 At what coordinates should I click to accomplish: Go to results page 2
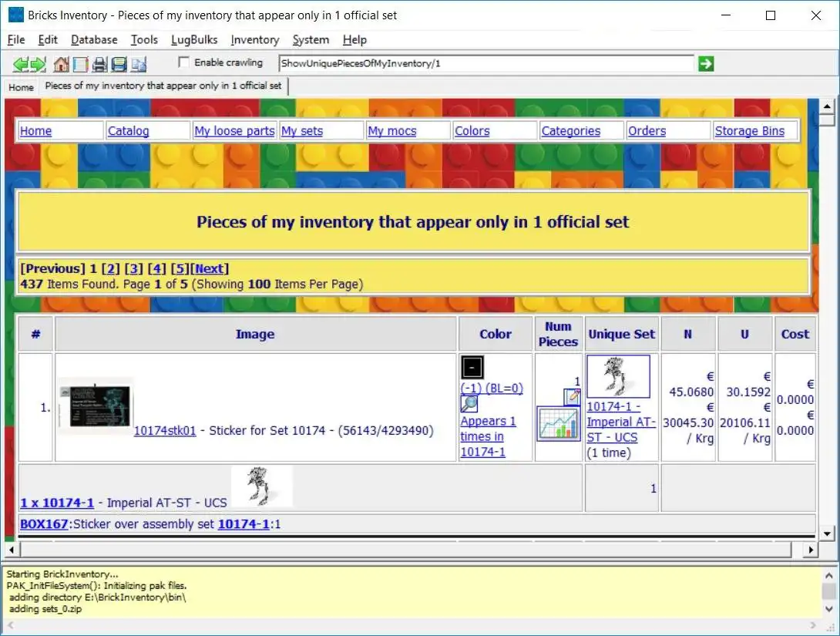coord(111,268)
